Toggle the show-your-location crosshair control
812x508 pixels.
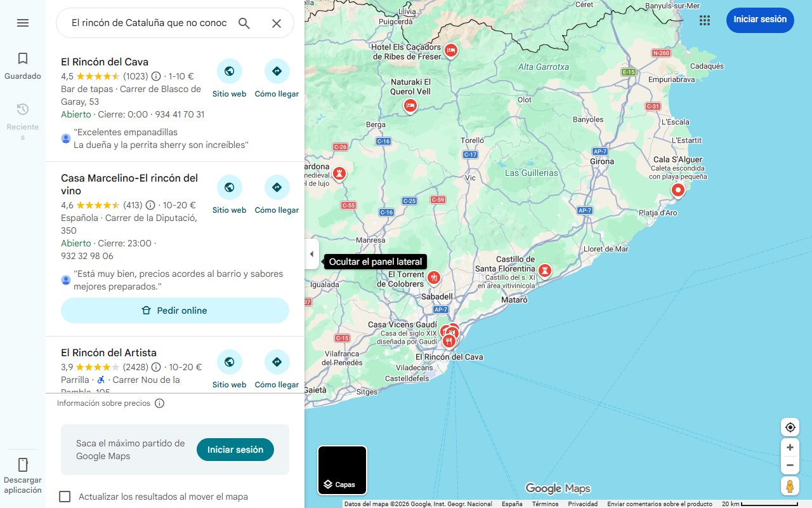pos(790,427)
